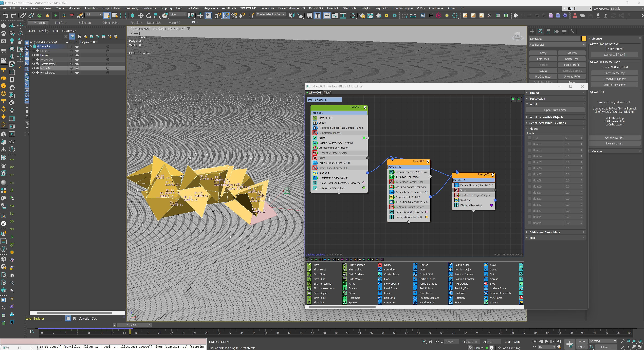Screen dimensions: 644x350
Task: Open the Modifier List dropdown
Action: (557, 45)
